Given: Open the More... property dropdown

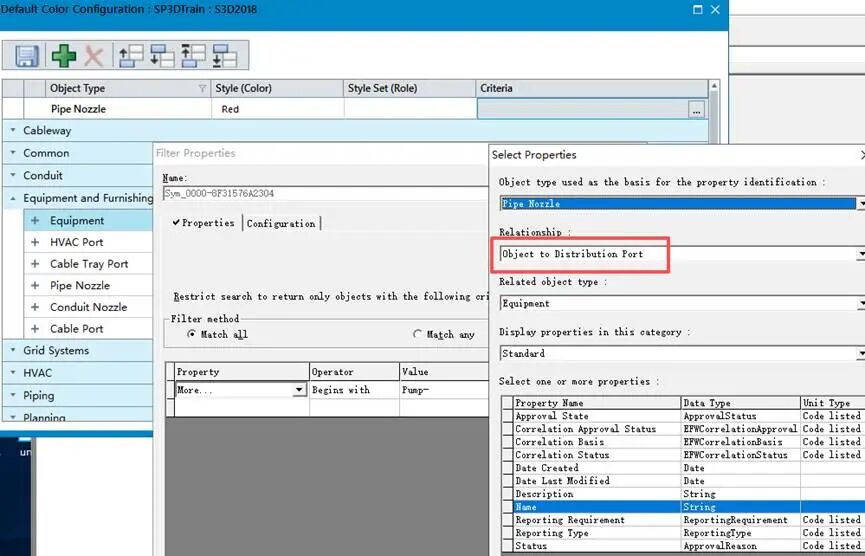Looking at the screenshot, I should click(299, 390).
